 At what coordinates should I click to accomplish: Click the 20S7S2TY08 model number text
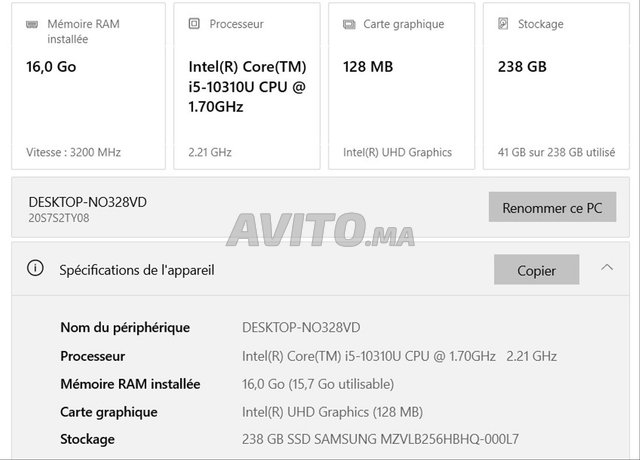59,218
